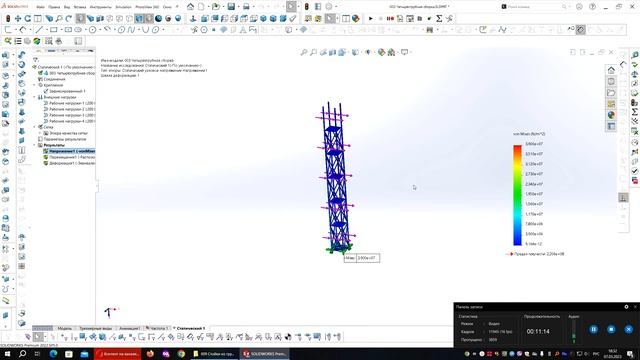
Task: Open a file with the folder icon
Action: (x=216, y=7)
